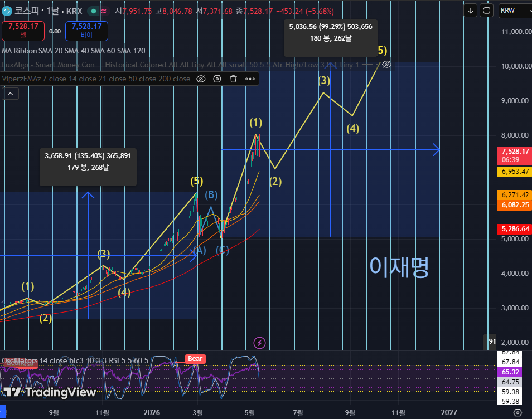532x419 pixels.
Task: Open chart settings gear on time axis
Action: [518, 412]
